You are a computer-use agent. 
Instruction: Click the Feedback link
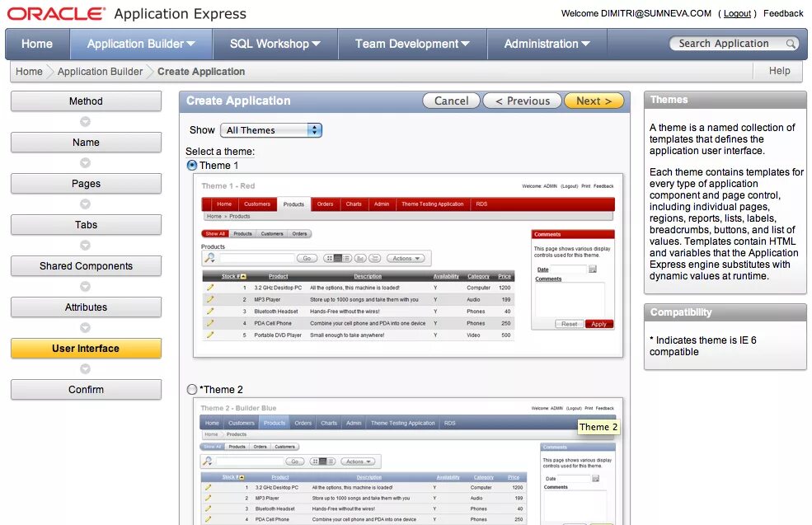pyautogui.click(x=783, y=13)
